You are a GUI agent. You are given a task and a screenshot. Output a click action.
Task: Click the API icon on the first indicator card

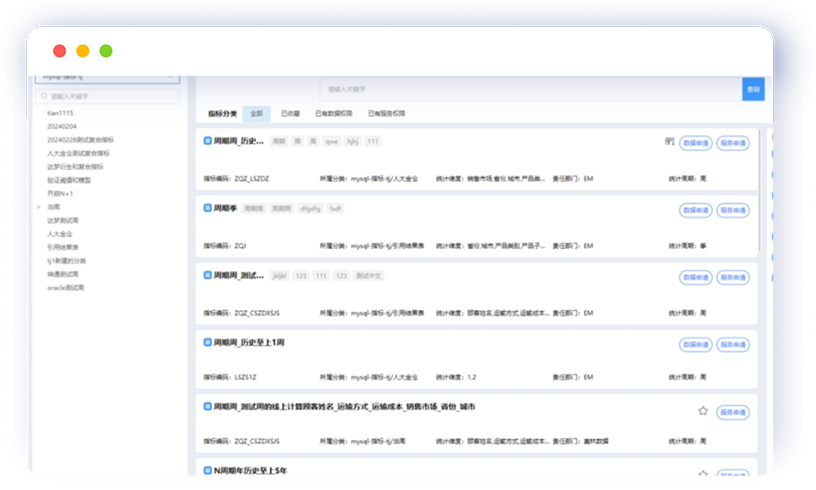pyautogui.click(x=669, y=143)
